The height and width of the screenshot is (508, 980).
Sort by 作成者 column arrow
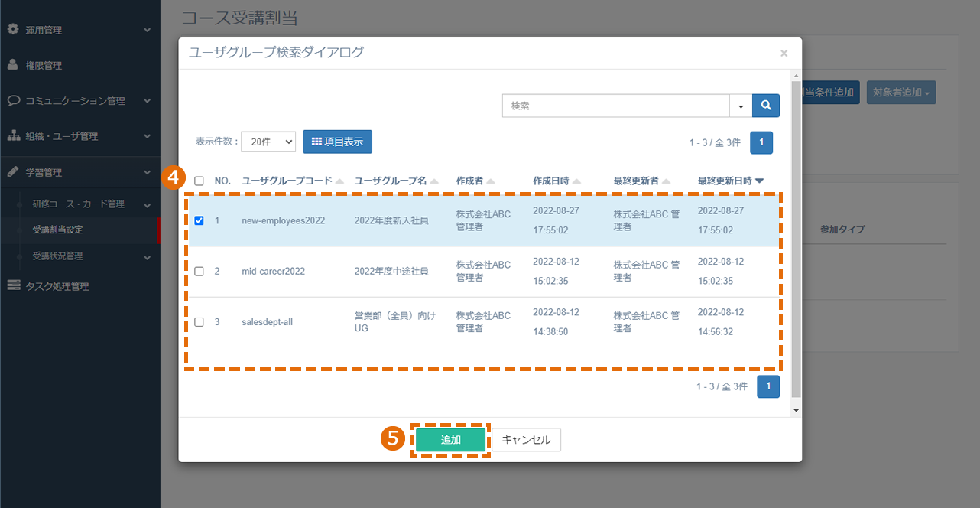point(491,181)
